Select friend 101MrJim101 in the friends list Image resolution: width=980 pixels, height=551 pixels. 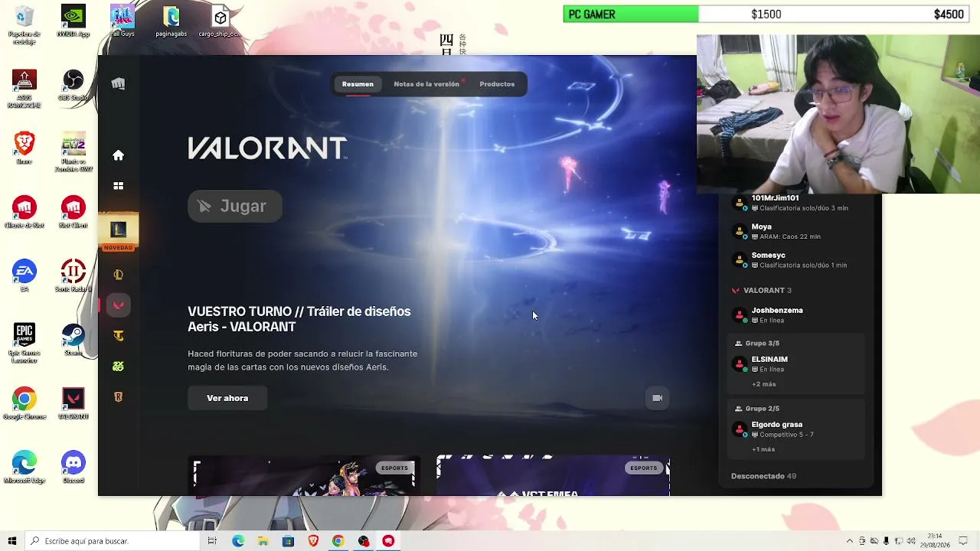796,203
